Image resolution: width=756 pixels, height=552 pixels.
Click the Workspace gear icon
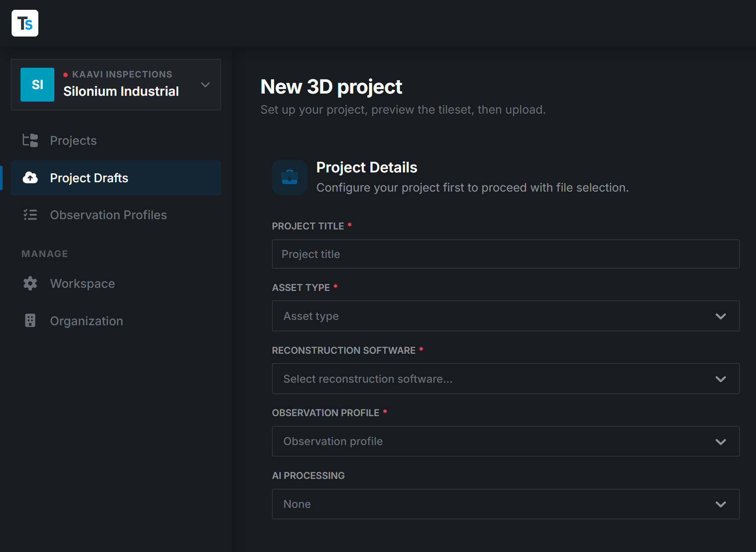click(x=30, y=283)
